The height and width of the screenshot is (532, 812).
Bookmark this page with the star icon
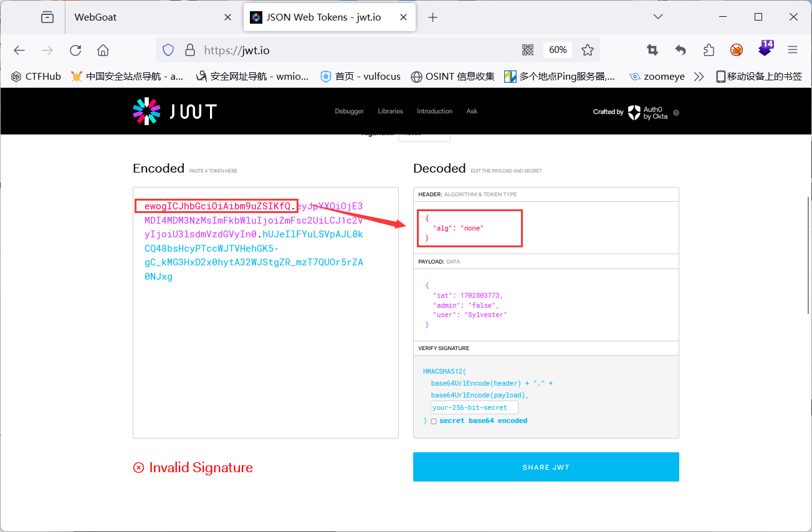tap(587, 50)
